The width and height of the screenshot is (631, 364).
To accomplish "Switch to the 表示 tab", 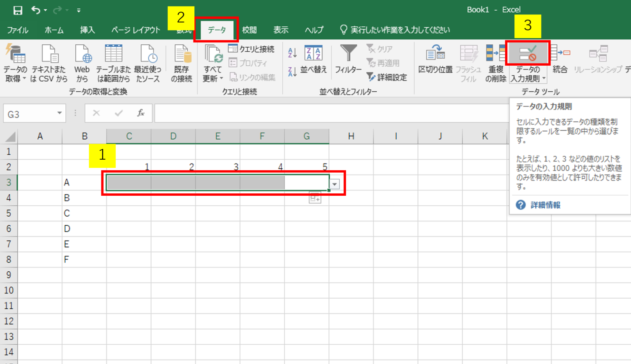I will 281,30.
